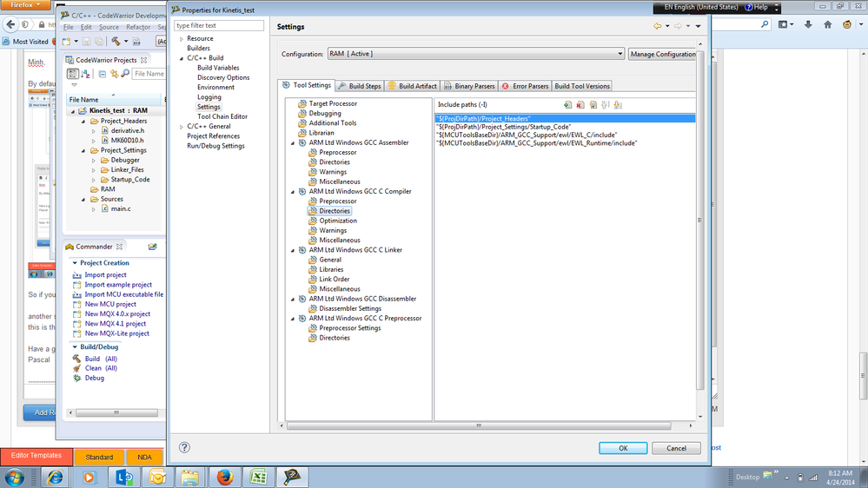The image size is (868, 488).
Task: Select Optimization under GCC C Compiler
Action: (338, 221)
